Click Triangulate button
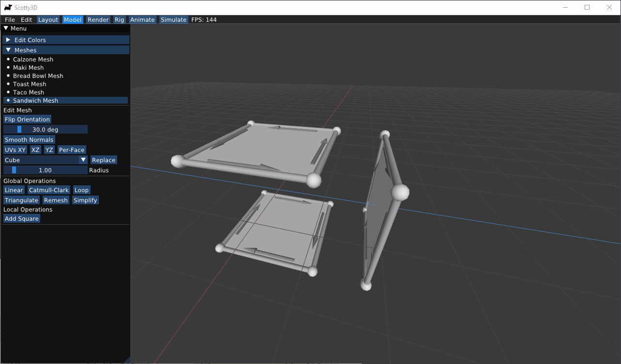The height and width of the screenshot is (364, 621). tap(21, 200)
